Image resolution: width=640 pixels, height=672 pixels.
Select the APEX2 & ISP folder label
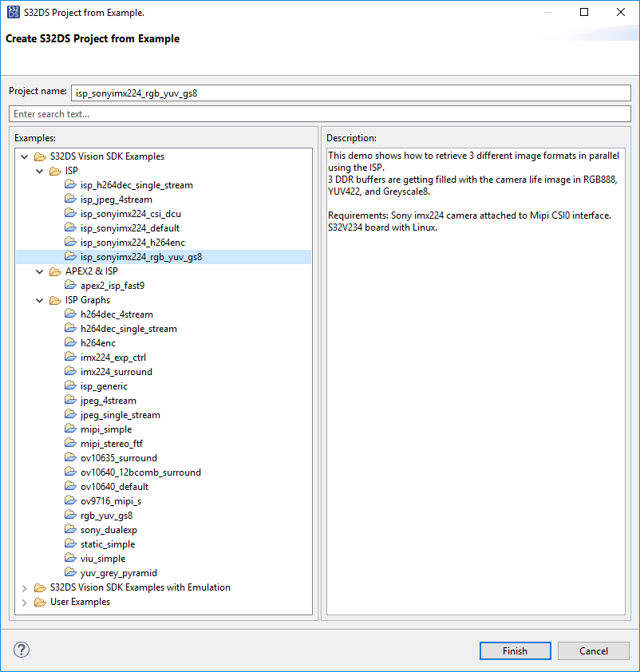pos(91,271)
